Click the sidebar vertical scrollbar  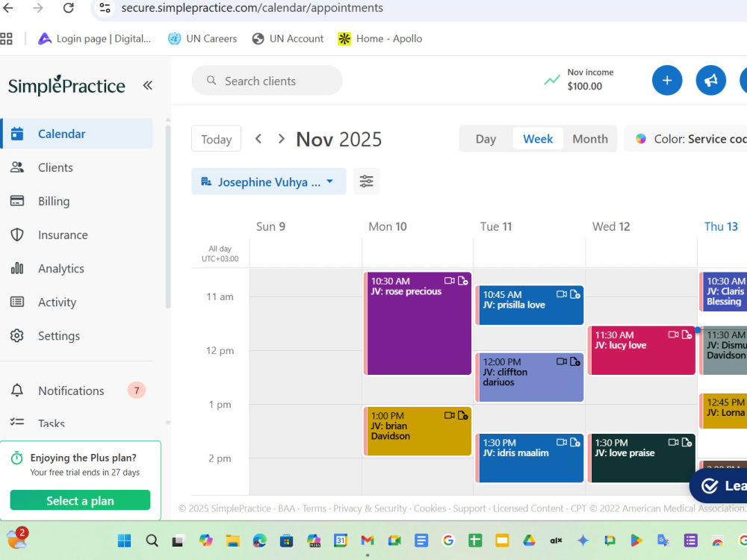[x=167, y=217]
